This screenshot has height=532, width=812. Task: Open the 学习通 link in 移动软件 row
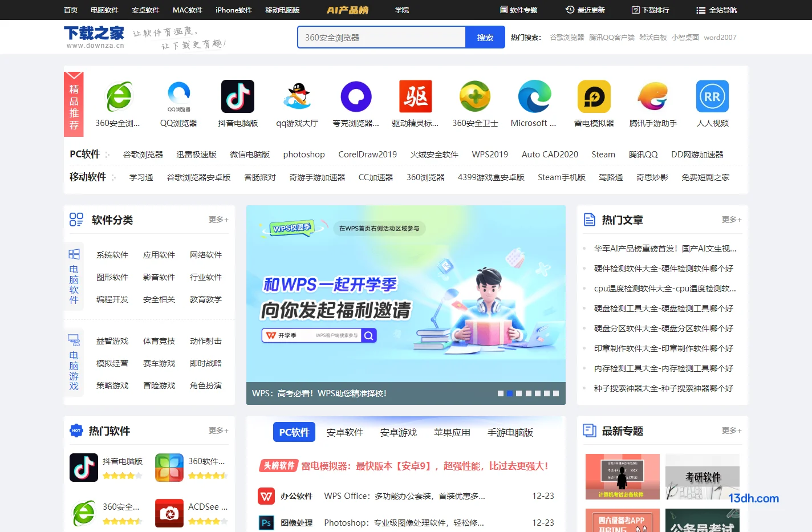141,177
